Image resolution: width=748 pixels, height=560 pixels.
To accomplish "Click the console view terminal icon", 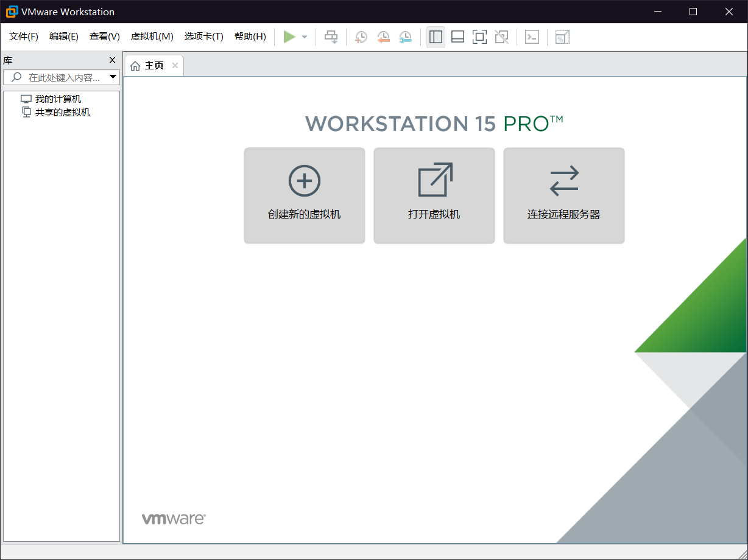I will pyautogui.click(x=532, y=37).
